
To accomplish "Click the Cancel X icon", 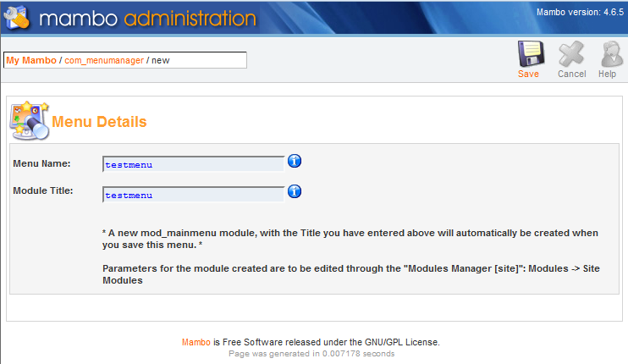I will coord(571,53).
